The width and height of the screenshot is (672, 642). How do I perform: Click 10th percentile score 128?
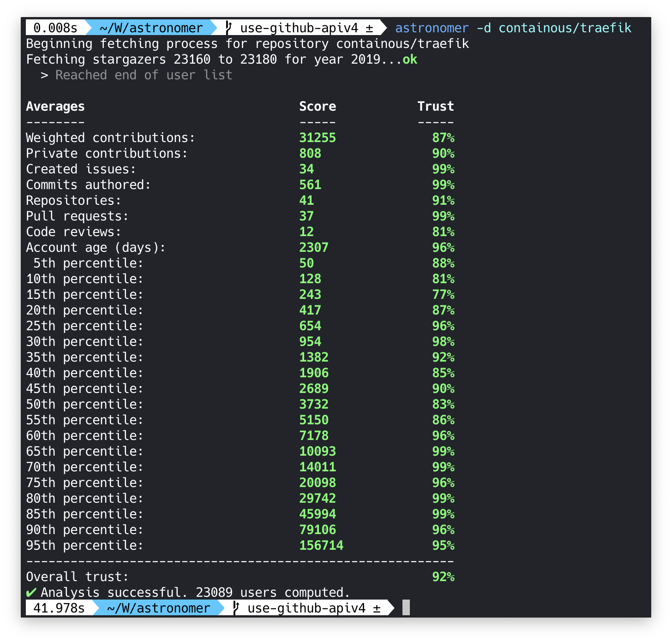click(310, 279)
